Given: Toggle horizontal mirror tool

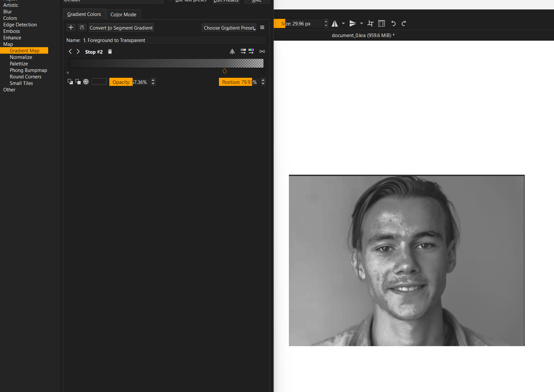Looking at the screenshot, I should pyautogui.click(x=335, y=23).
